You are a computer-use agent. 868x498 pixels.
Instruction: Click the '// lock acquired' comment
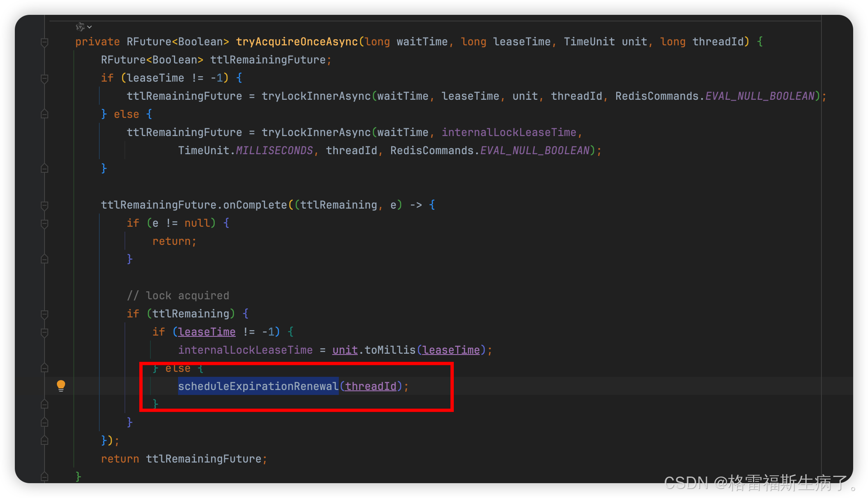(x=178, y=296)
